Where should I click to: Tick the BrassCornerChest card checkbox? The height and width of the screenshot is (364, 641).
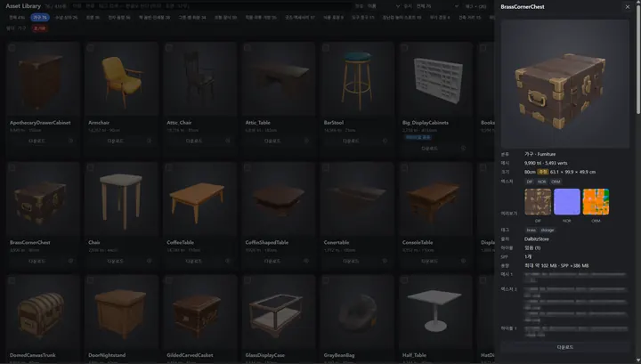click(12, 168)
